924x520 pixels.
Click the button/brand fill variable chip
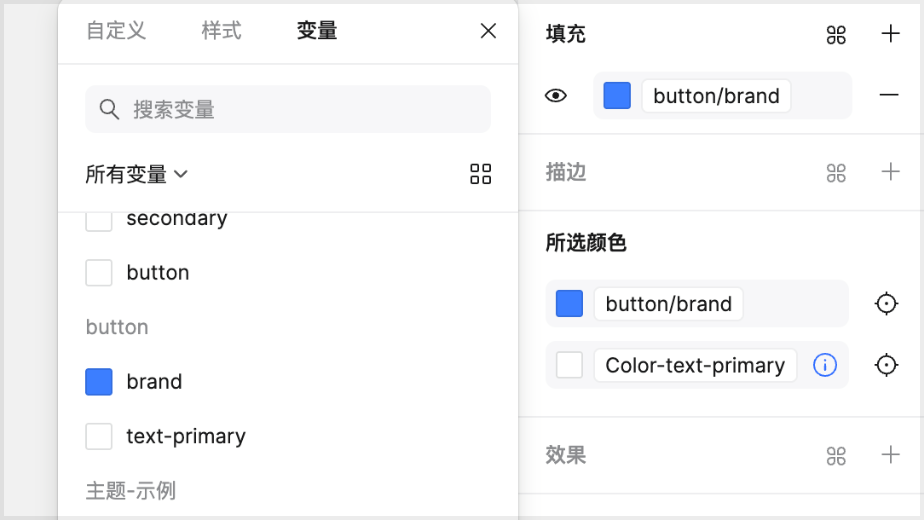(x=716, y=96)
